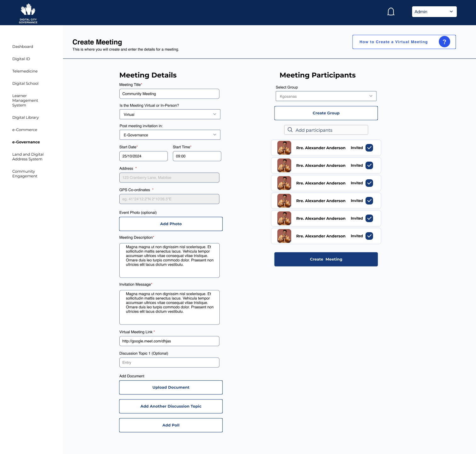Click the notification bell icon
Screen dimensions: 476x454
[391, 12]
